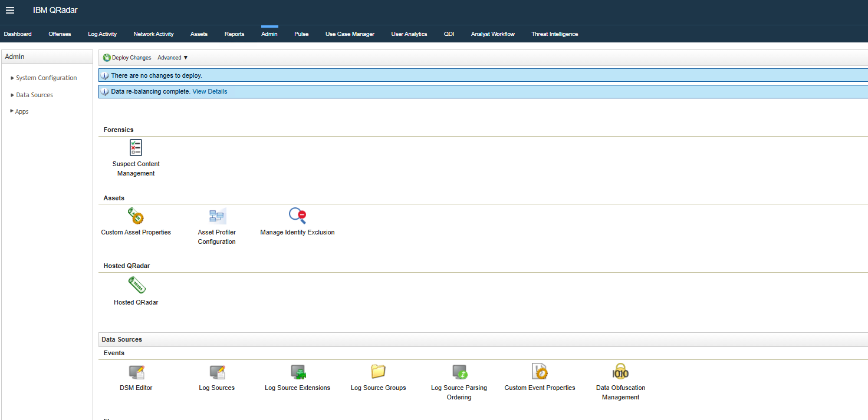This screenshot has height=420, width=868.
Task: Open the Log Sources icon
Action: [x=217, y=372]
